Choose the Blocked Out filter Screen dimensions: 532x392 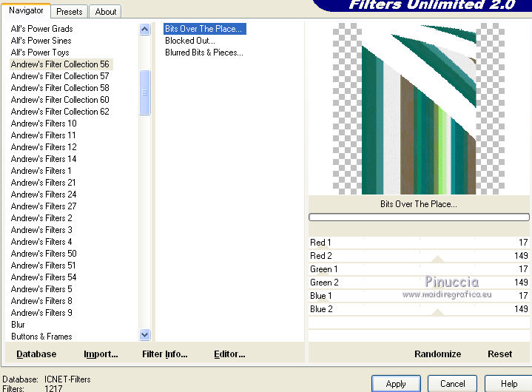point(190,41)
